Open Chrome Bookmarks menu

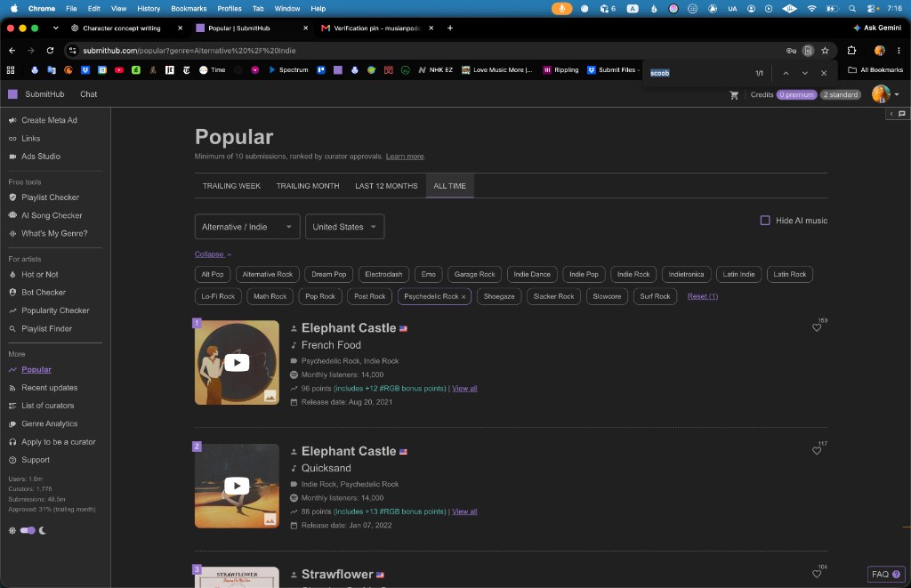tap(189, 9)
